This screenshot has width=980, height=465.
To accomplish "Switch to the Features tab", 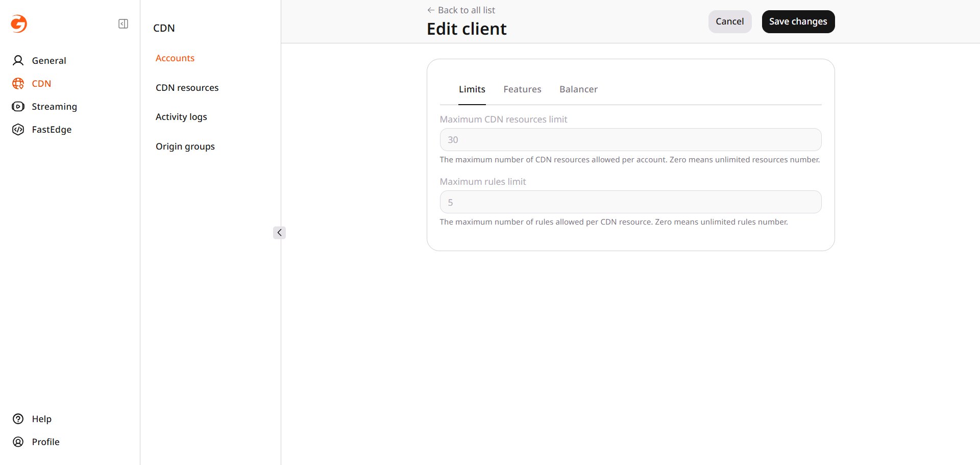I will pos(522,89).
